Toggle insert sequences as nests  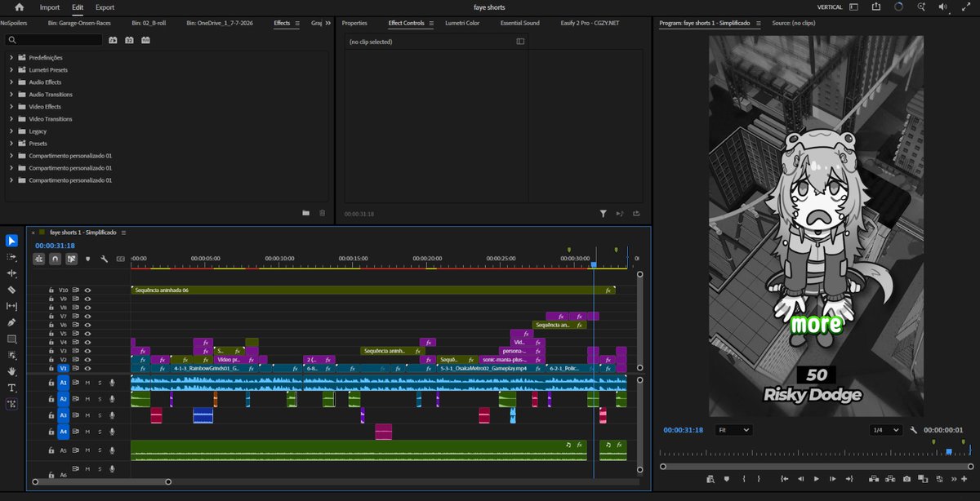pos(38,259)
